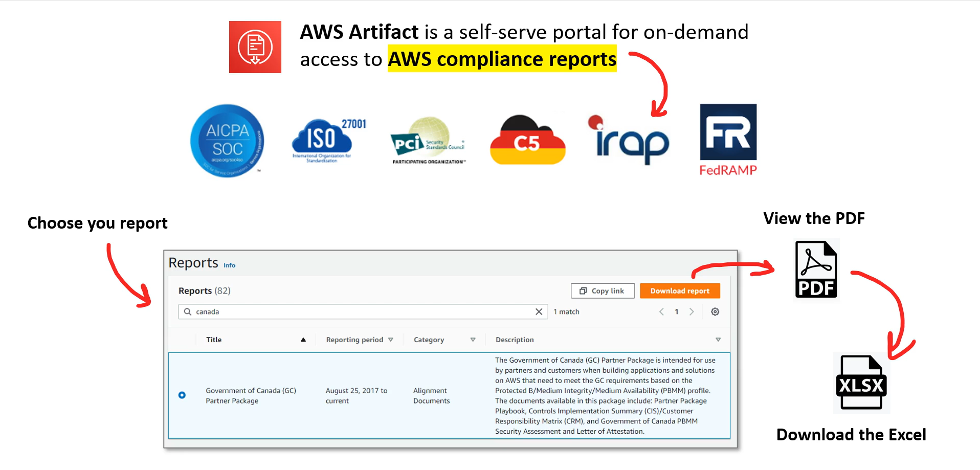Open the Reports Info link
Image resolution: width=980 pixels, height=470 pixels.
click(x=229, y=265)
